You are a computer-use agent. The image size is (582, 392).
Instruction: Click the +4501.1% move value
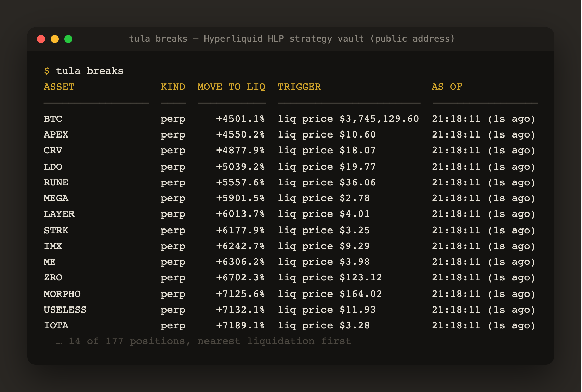(x=241, y=119)
